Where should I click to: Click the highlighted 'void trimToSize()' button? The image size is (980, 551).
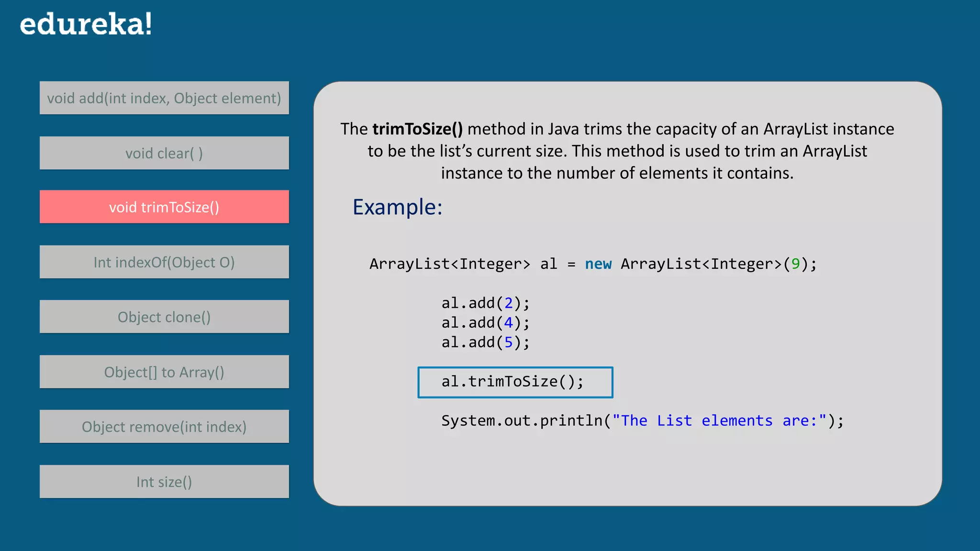click(x=164, y=207)
